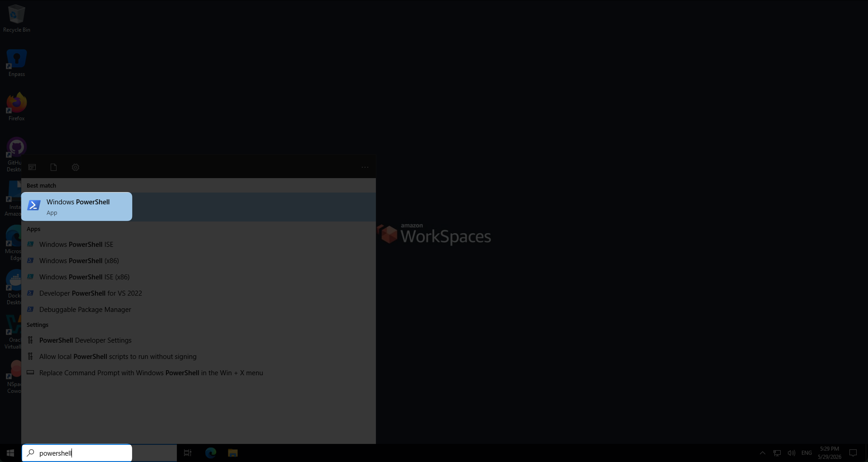The height and width of the screenshot is (462, 868).
Task: Open Replace Command Prompt with PowerShell setting
Action: [x=199, y=373]
